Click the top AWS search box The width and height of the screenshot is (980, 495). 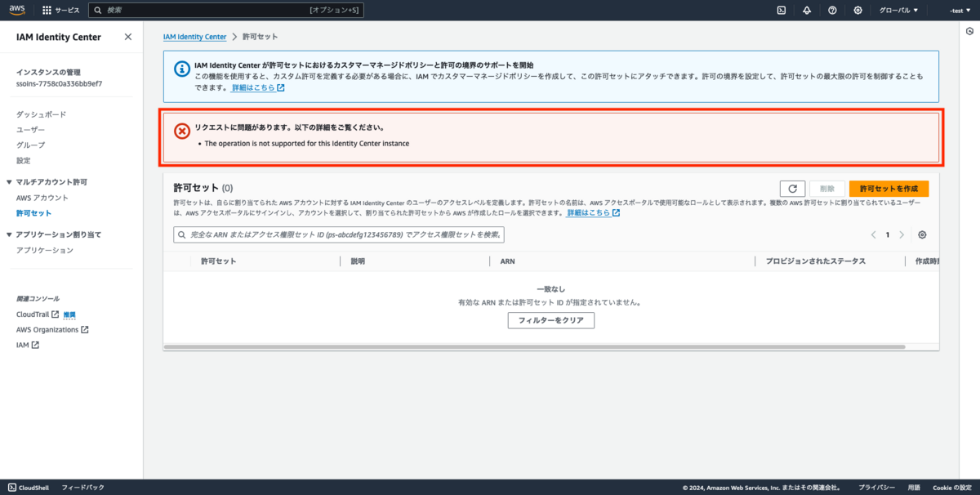pyautogui.click(x=225, y=11)
